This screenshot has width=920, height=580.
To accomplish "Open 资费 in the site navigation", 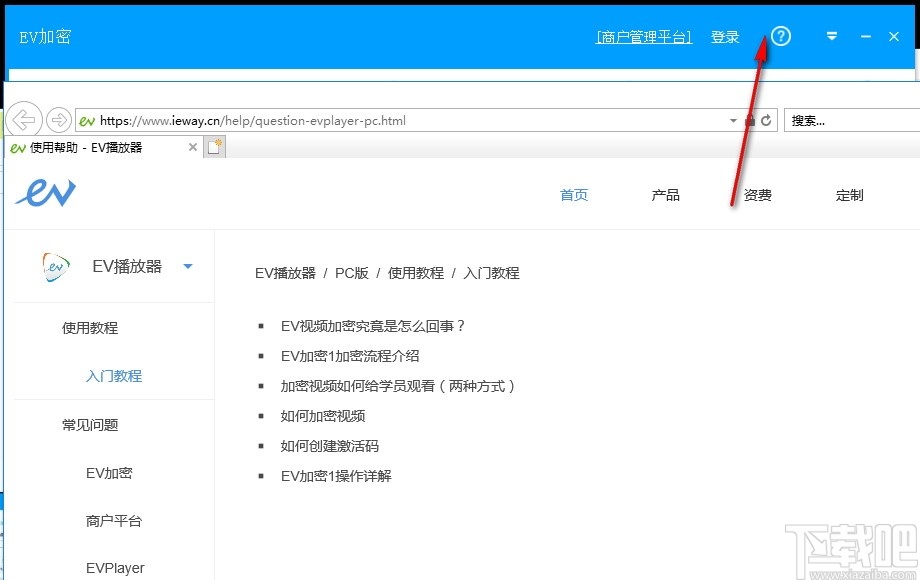I will point(758,195).
